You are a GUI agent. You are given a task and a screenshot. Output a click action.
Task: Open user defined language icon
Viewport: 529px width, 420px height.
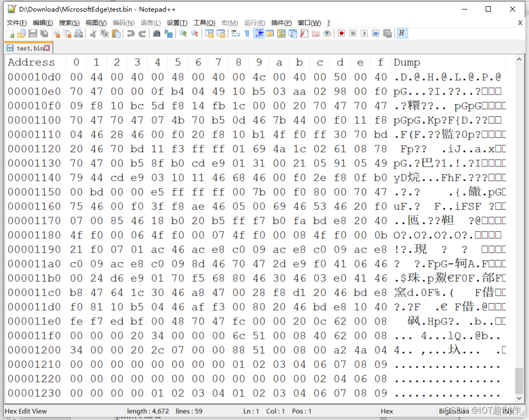point(270,33)
